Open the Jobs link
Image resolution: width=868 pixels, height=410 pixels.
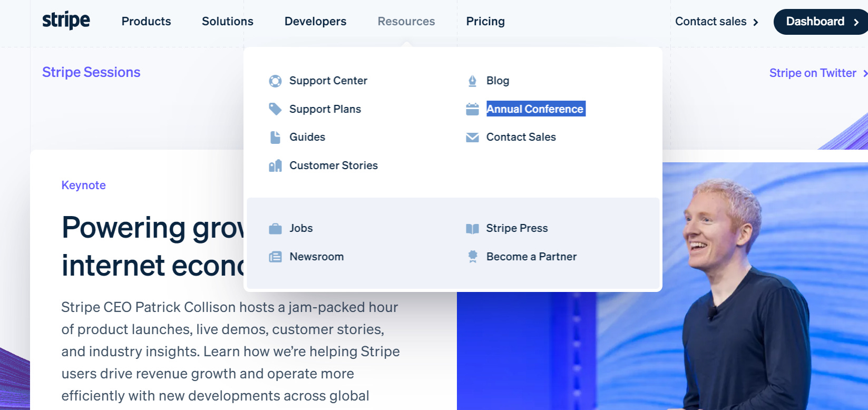pos(301,228)
